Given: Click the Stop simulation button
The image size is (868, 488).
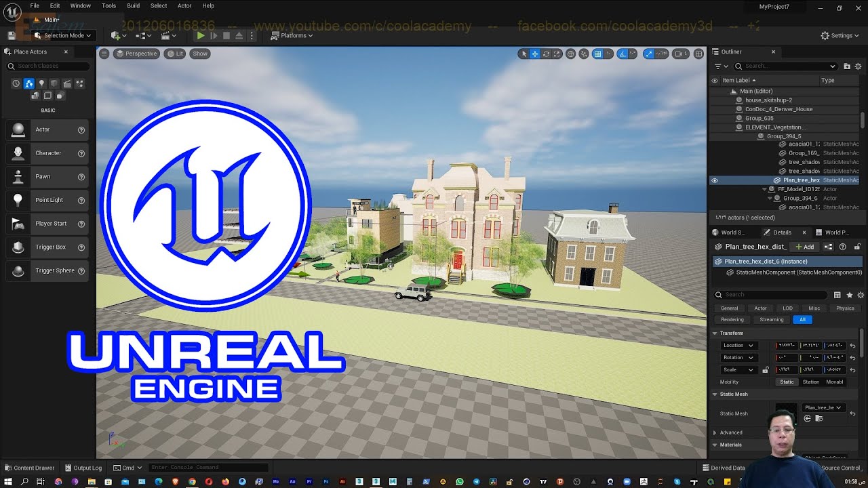Looking at the screenshot, I should click(x=226, y=35).
